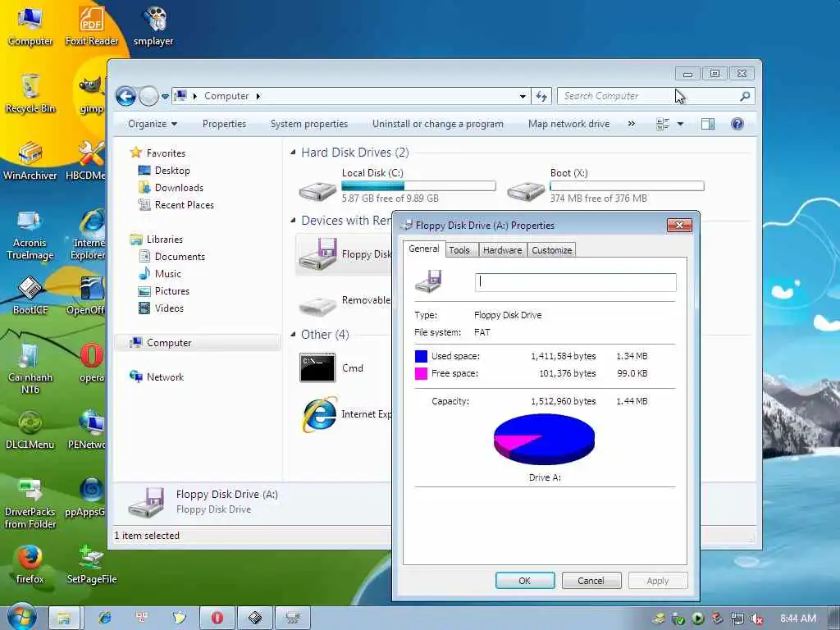
Task: Click the search magnifier icon in Explorer
Action: (745, 96)
